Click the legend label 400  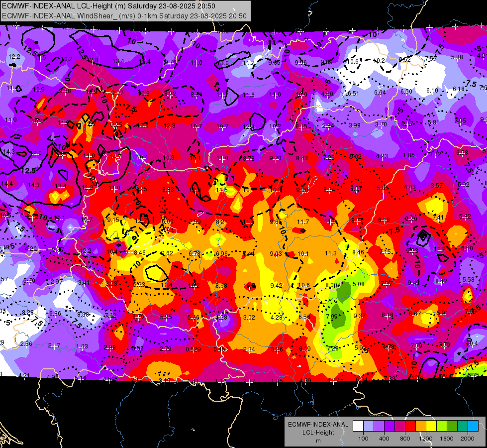pos(384,439)
